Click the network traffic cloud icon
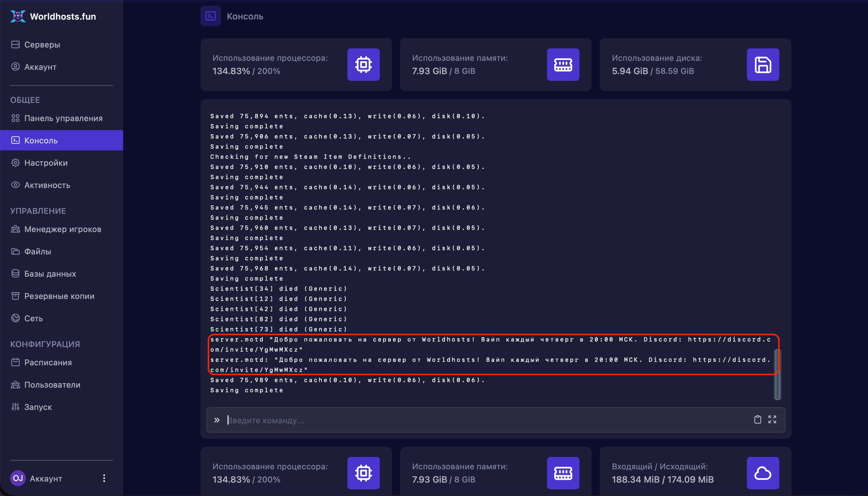Screen dimensions: 868x496 point(763,473)
